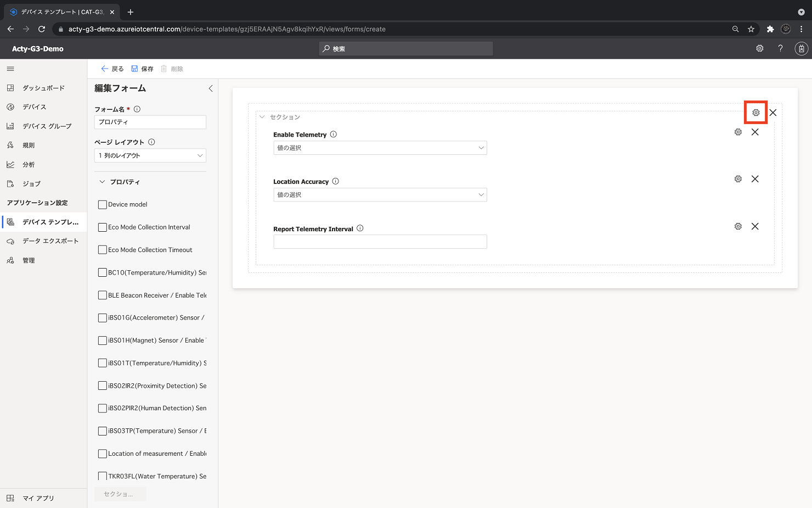Open settings gear for Report Telemetry Interval

(x=738, y=226)
